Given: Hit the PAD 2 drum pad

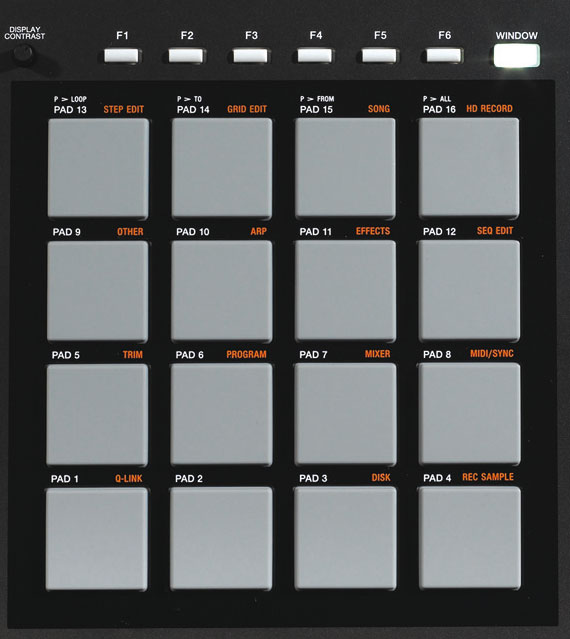Looking at the screenshot, I should (221, 538).
